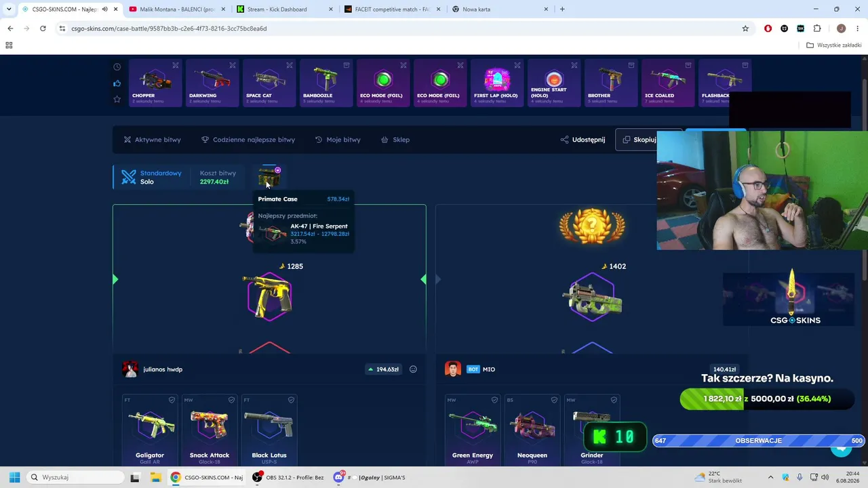Click the Skopiuj button
The width and height of the screenshot is (868, 488).
click(x=639, y=140)
